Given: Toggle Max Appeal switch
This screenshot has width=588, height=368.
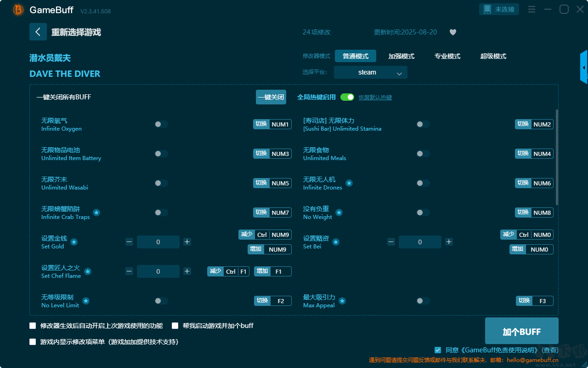Looking at the screenshot, I should click(423, 301).
